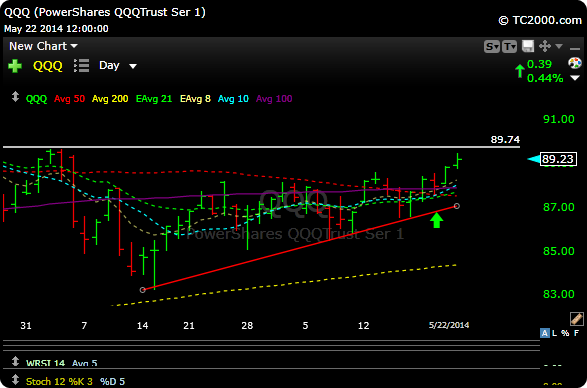Click the 31 date axis label
The height and width of the screenshot is (388, 587).
[26, 326]
